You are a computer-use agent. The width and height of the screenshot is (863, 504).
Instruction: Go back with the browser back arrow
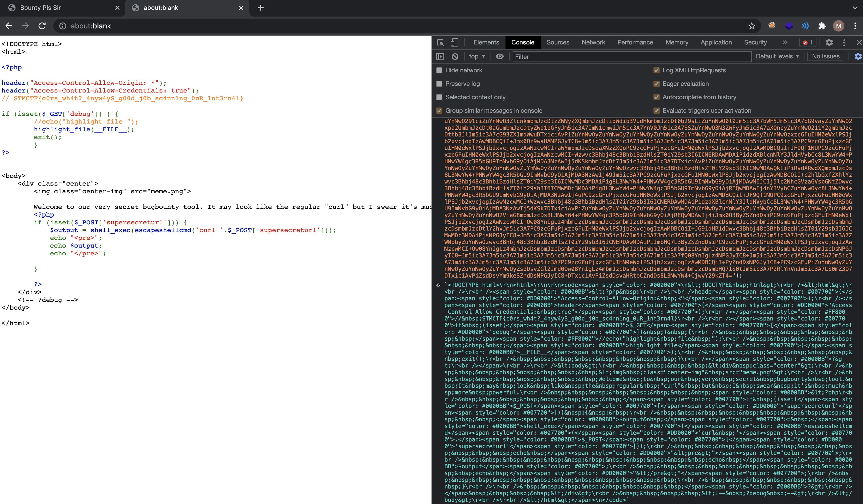coord(9,26)
